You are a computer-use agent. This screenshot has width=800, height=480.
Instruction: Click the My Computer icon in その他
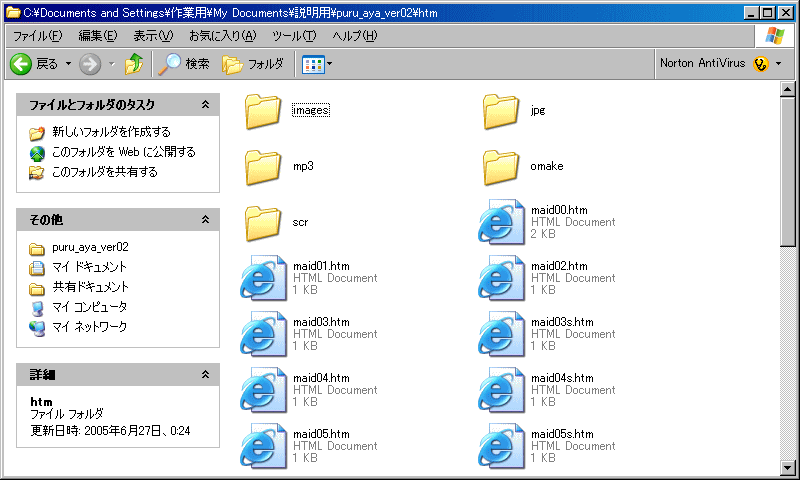pos(37,308)
